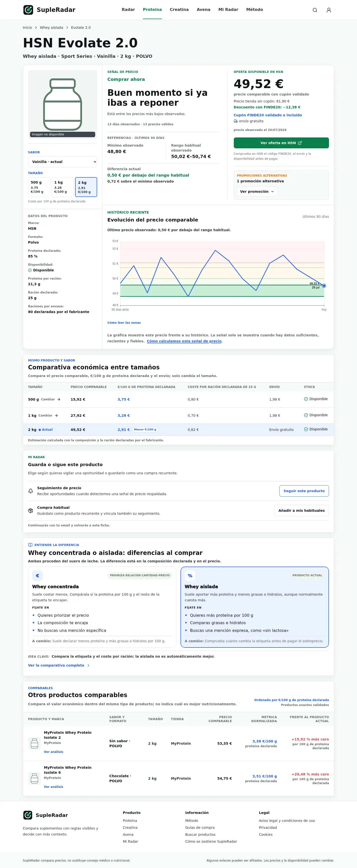Open the Mi Radar nav item
Viewport: 357px width, 868px height.
coord(228,9)
